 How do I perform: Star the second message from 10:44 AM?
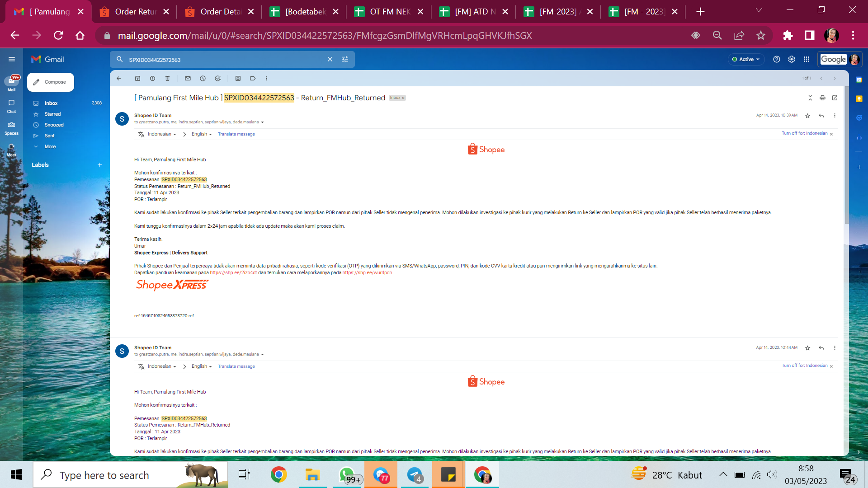click(807, 348)
